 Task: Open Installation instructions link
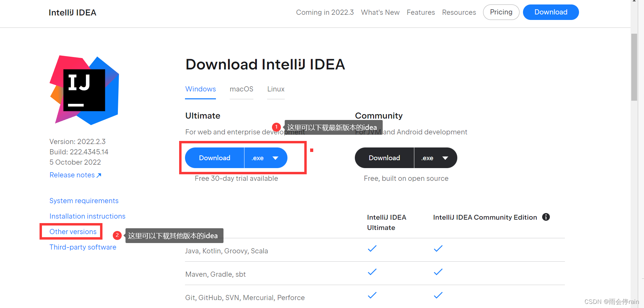[87, 216]
